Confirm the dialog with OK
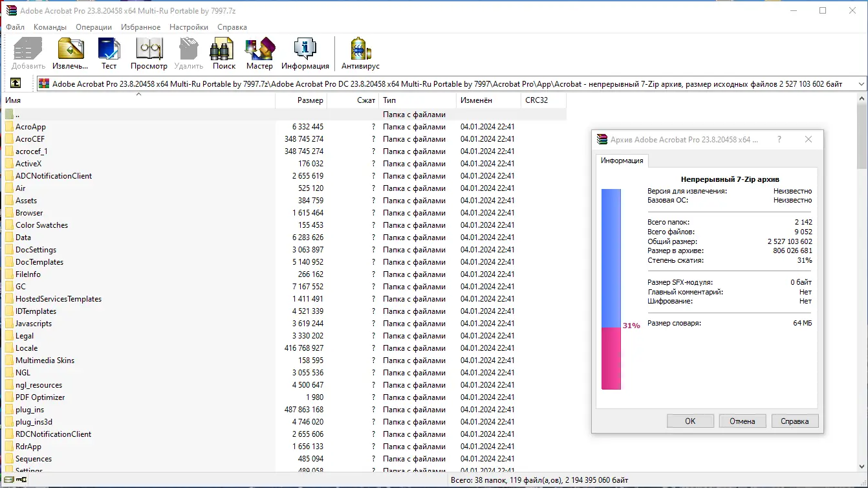Screen dimensions: 868x488 pyautogui.click(x=690, y=421)
